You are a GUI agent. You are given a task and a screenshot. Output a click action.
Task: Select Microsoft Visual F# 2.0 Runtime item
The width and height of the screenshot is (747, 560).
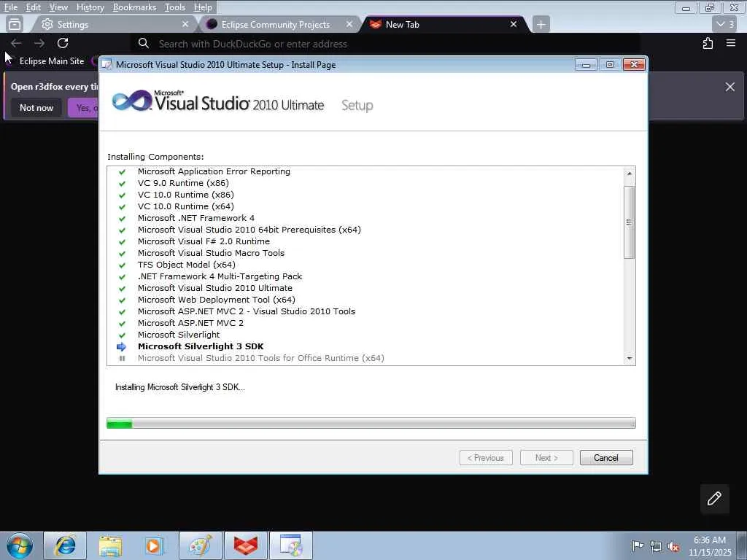point(204,241)
